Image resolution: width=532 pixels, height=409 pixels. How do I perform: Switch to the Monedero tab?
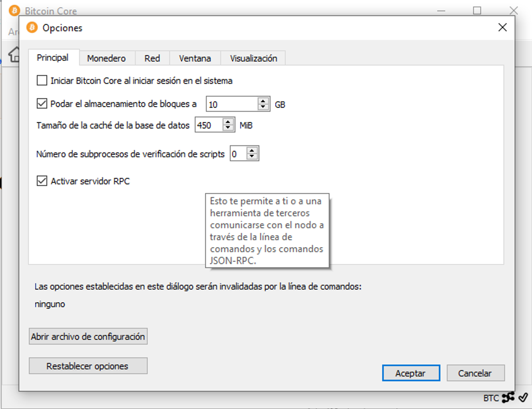tap(106, 58)
